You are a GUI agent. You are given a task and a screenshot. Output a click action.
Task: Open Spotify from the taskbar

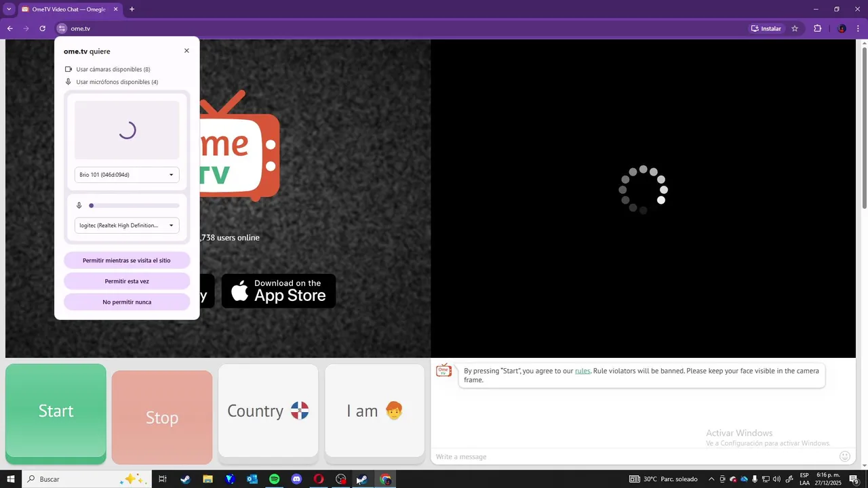click(274, 479)
